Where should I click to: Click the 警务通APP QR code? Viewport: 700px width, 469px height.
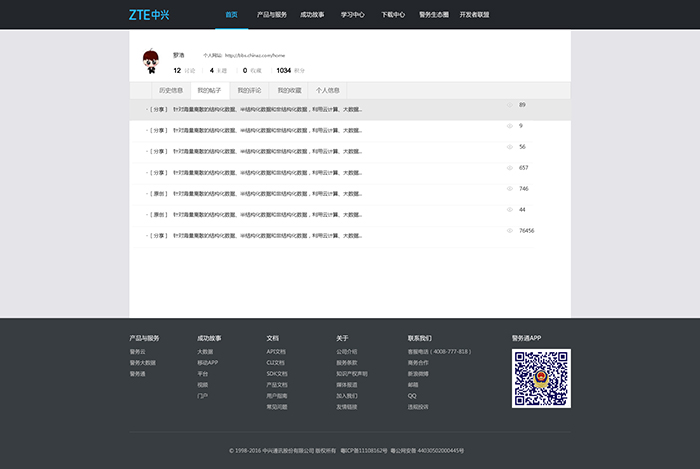coord(541,378)
